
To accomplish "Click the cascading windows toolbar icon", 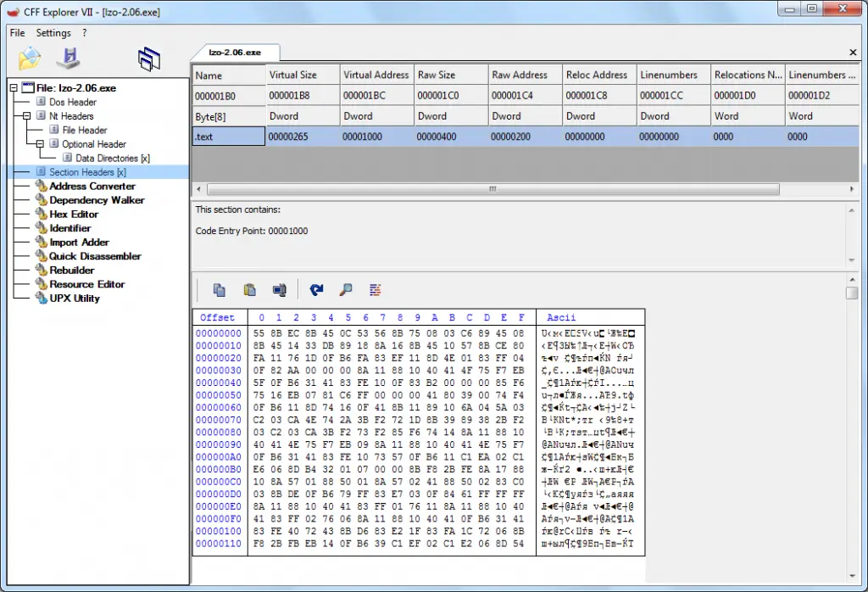I will 149,58.
